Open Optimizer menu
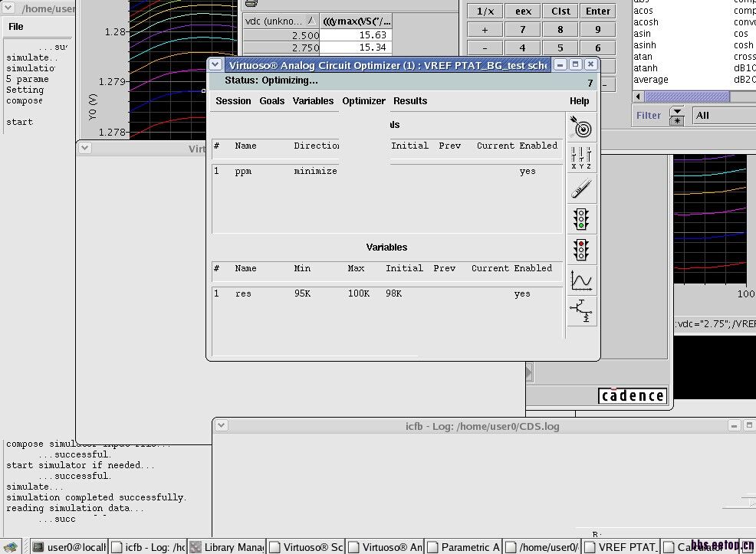The image size is (756, 554). [363, 100]
